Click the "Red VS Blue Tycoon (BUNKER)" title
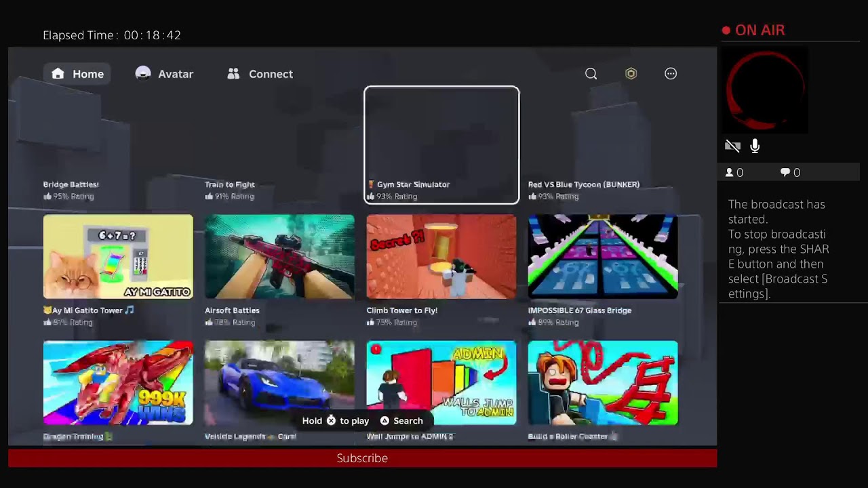868x488 pixels. click(x=584, y=184)
